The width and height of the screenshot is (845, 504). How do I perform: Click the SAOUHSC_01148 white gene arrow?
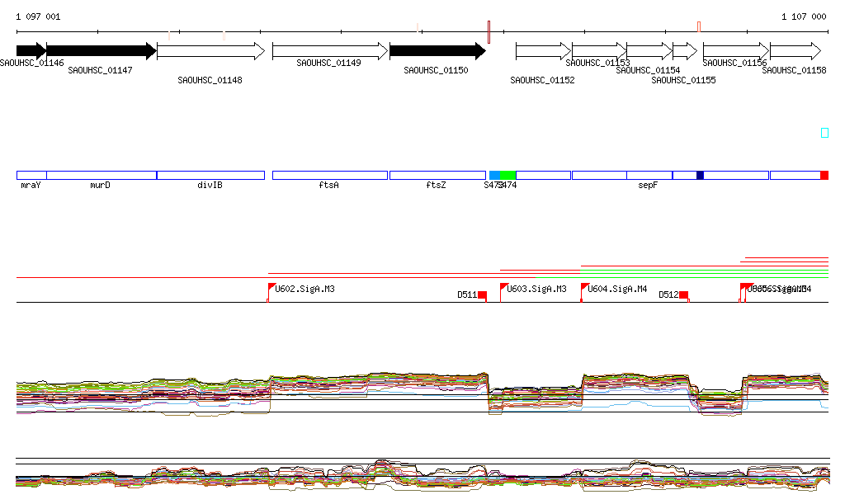tap(210, 51)
